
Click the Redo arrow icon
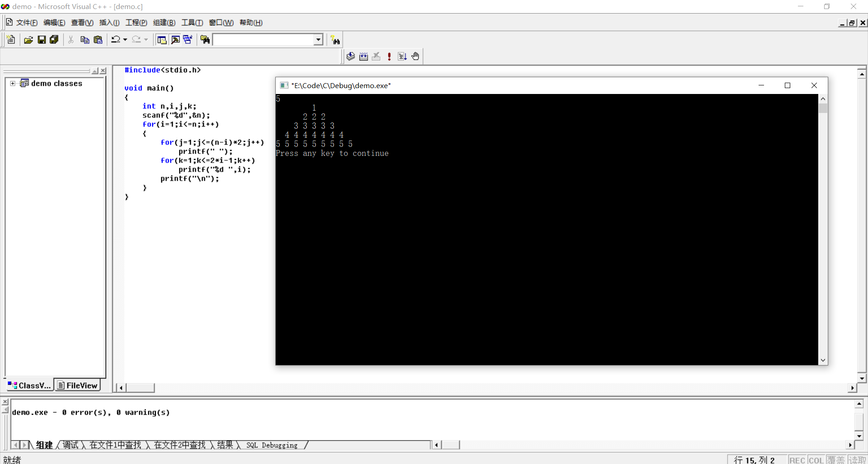coord(136,40)
